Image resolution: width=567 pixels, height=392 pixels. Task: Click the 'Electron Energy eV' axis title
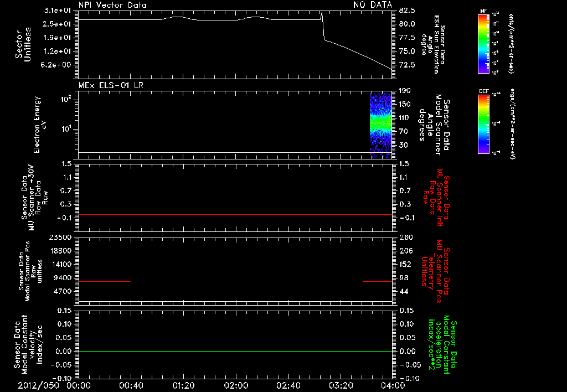pyautogui.click(x=40, y=125)
